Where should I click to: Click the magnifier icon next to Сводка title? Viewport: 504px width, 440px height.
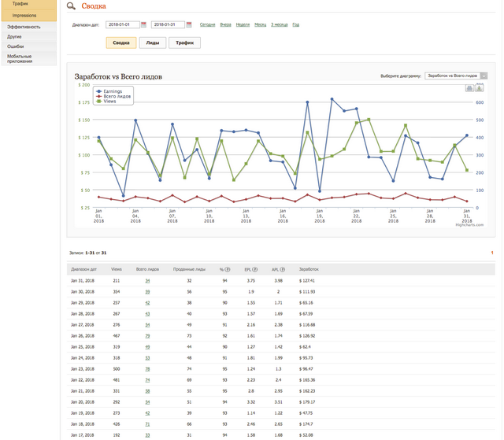point(71,6)
